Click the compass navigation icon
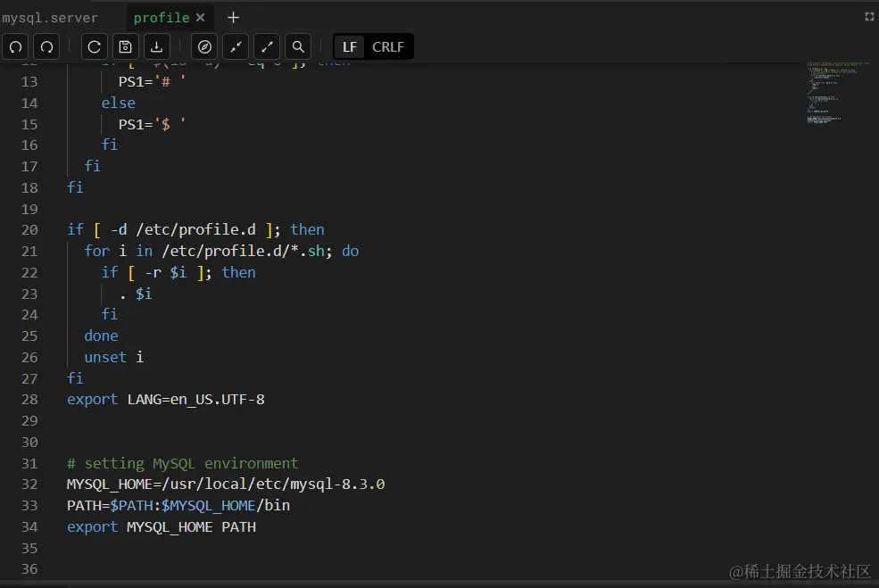 204,46
